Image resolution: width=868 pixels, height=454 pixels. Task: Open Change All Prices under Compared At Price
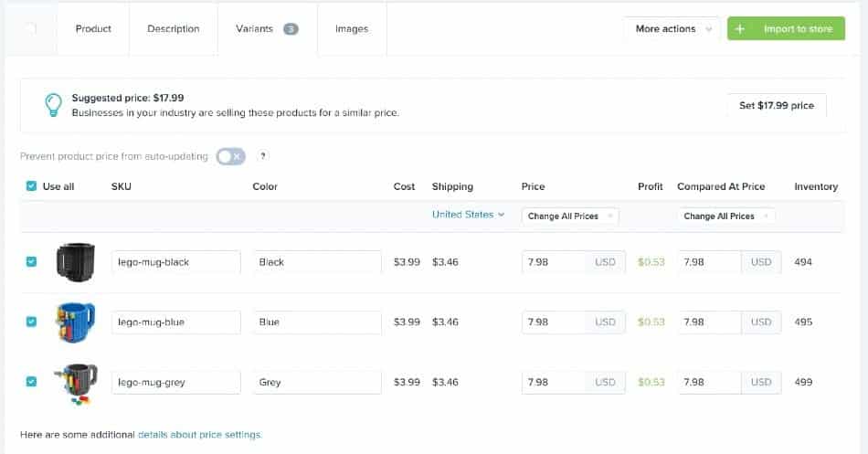point(725,216)
